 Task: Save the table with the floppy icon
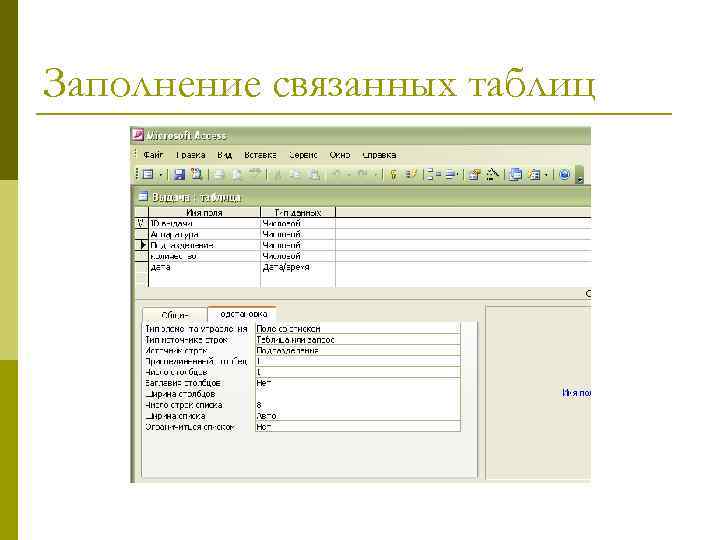(179, 174)
